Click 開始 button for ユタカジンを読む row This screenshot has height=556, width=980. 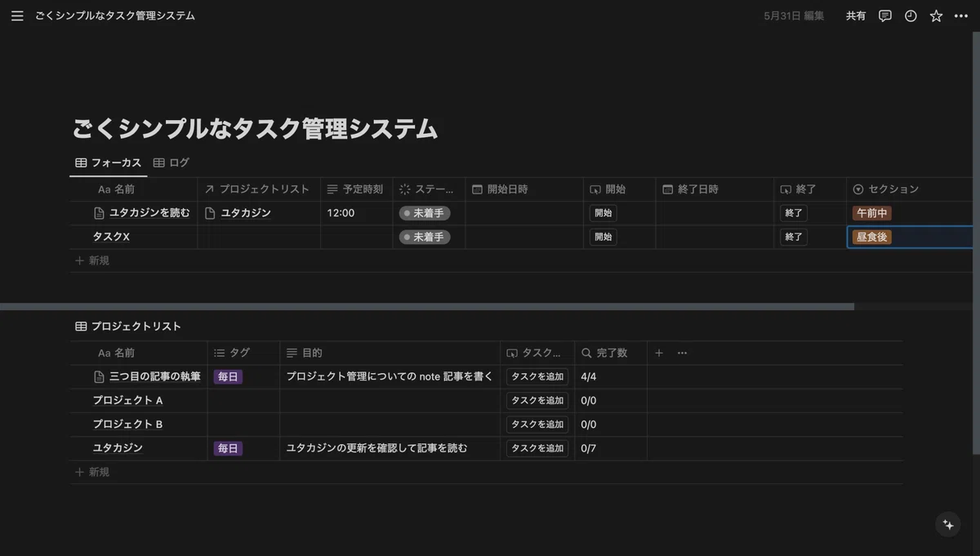(604, 213)
